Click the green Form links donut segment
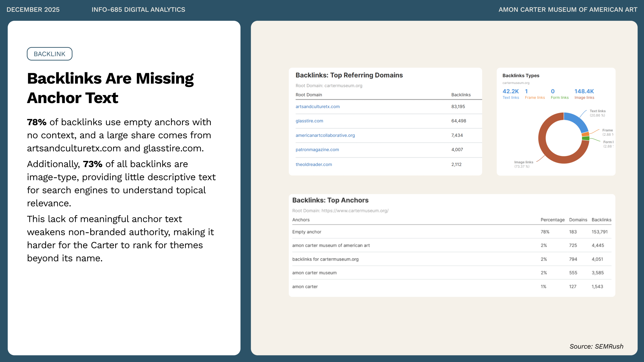The height and width of the screenshot is (362, 644). point(586,139)
